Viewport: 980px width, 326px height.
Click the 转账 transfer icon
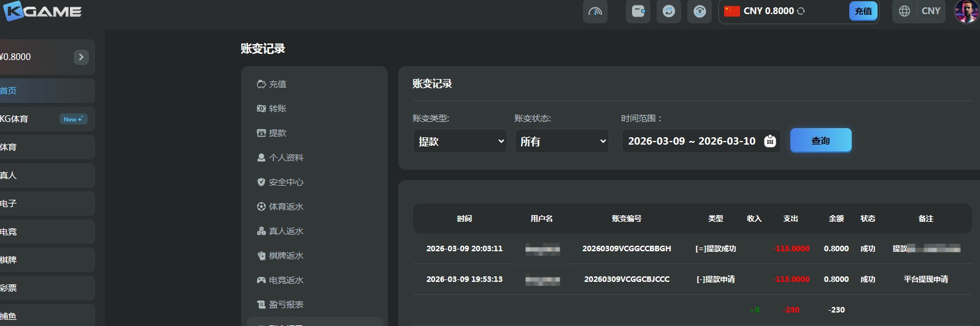coord(261,108)
